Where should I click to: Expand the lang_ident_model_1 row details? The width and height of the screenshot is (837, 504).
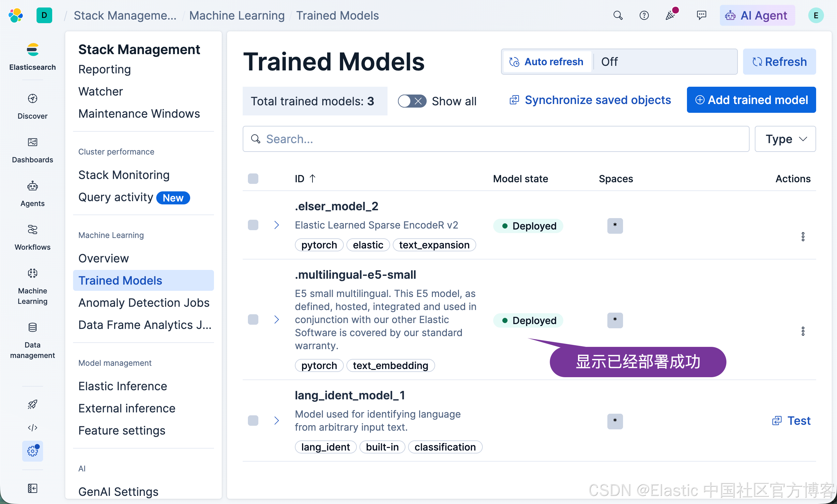point(277,421)
